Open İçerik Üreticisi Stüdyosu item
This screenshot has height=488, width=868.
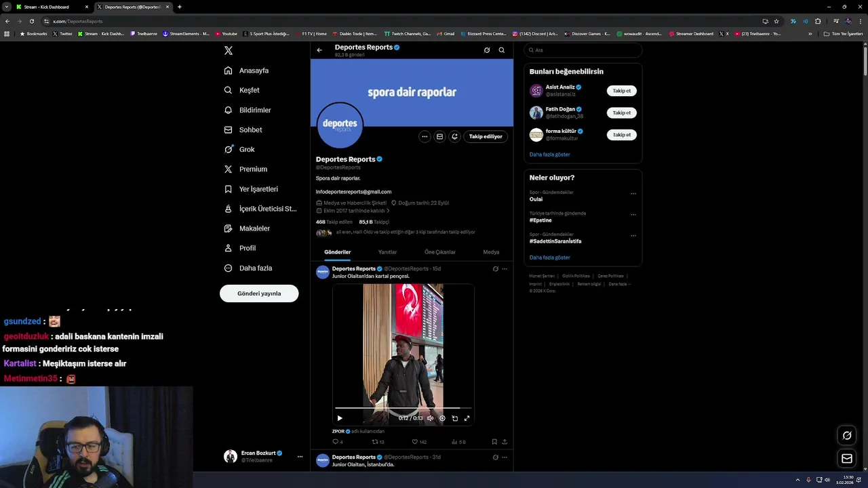(260, 209)
